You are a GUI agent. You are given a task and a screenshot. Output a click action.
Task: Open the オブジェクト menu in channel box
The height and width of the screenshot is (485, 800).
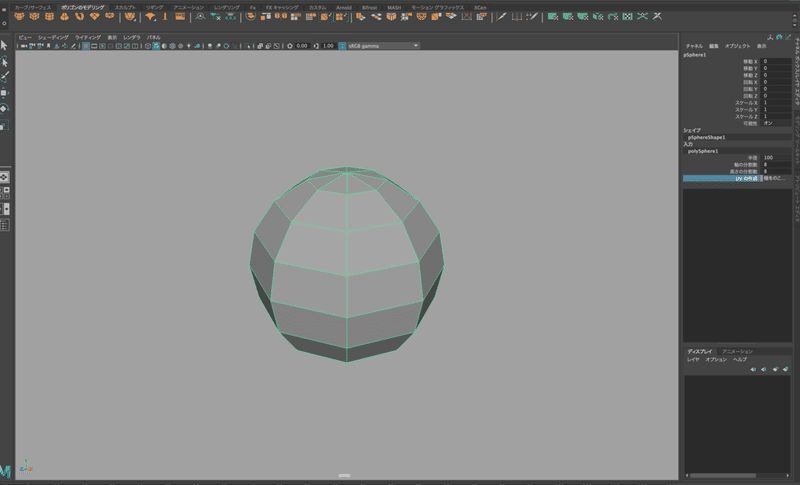point(737,46)
